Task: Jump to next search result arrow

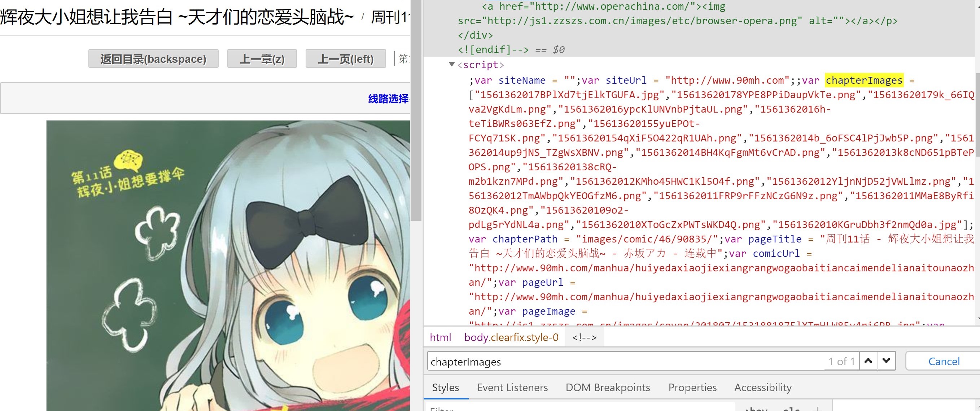Action: click(x=887, y=361)
